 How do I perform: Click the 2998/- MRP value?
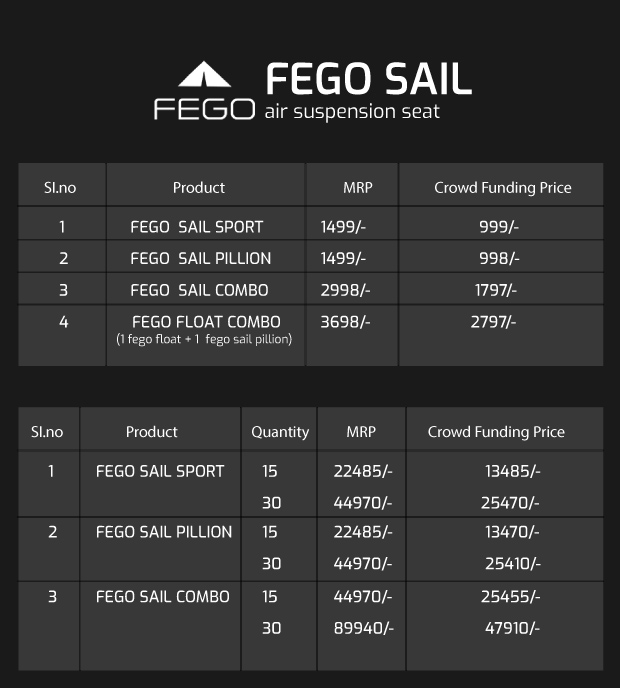tap(345, 290)
